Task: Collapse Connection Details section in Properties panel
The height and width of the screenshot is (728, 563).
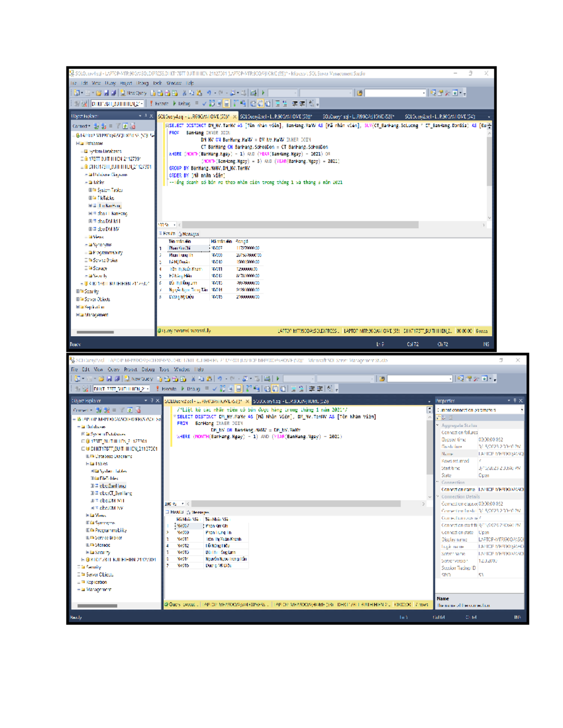Action: click(438, 496)
